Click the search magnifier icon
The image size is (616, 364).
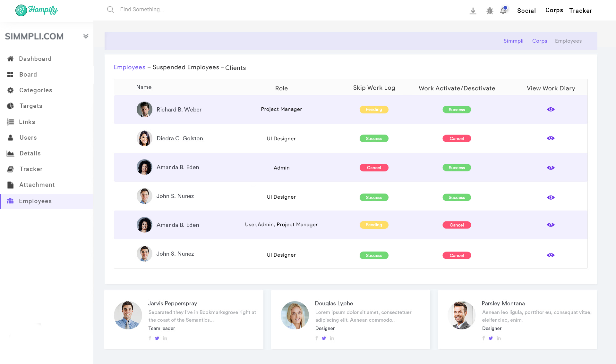[110, 10]
